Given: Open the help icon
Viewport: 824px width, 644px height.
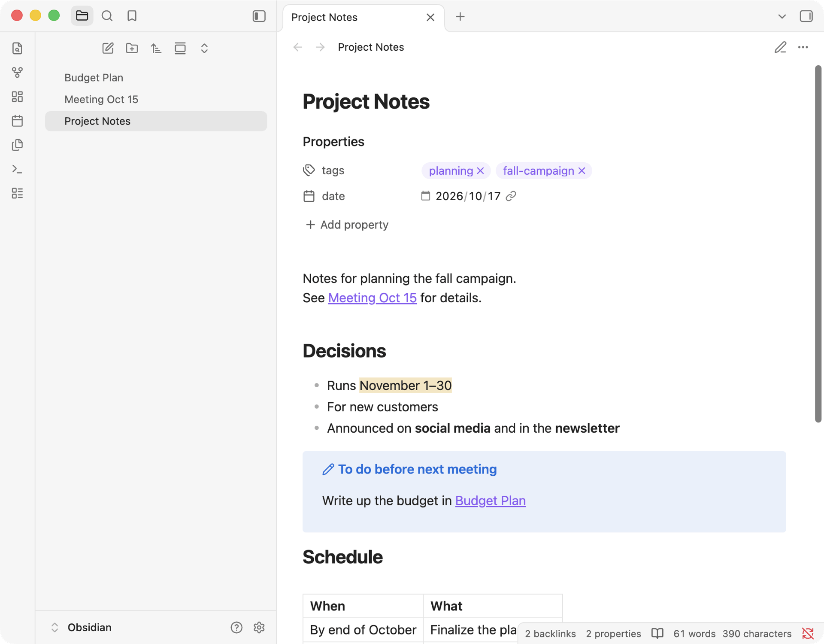Looking at the screenshot, I should (236, 627).
